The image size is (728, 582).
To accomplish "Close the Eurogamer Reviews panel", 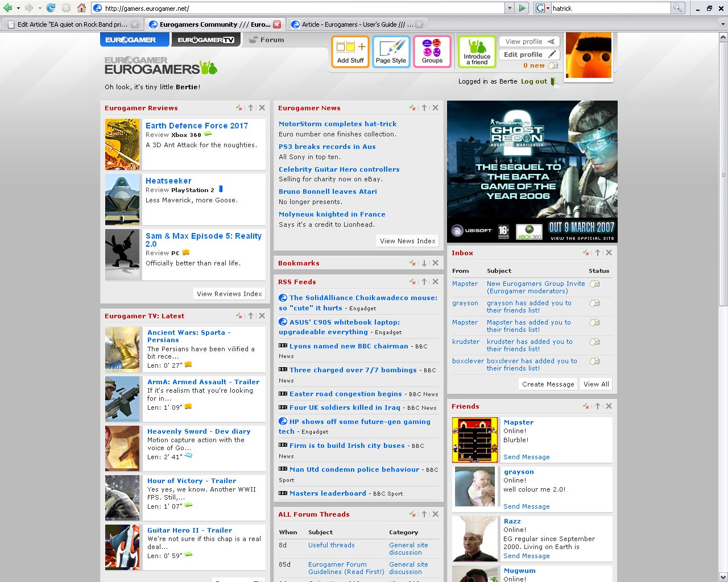I will 262,107.
